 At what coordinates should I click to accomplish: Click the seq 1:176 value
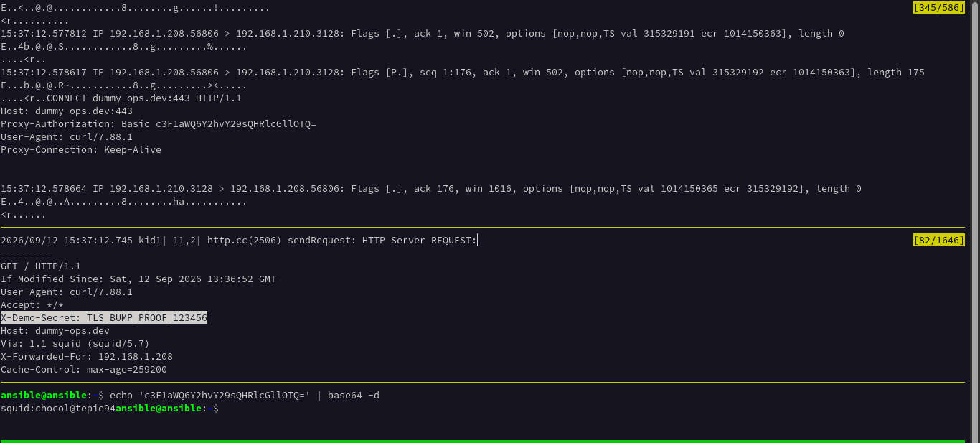click(446, 73)
